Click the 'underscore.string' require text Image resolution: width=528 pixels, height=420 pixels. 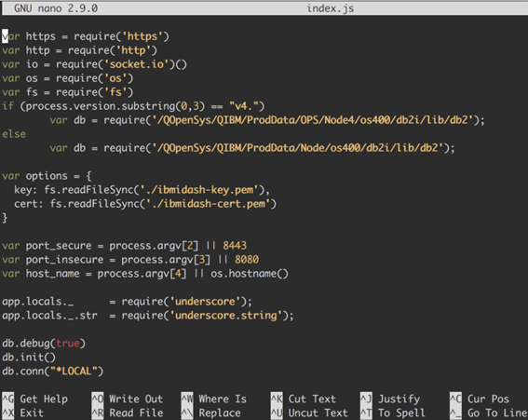[226, 316]
